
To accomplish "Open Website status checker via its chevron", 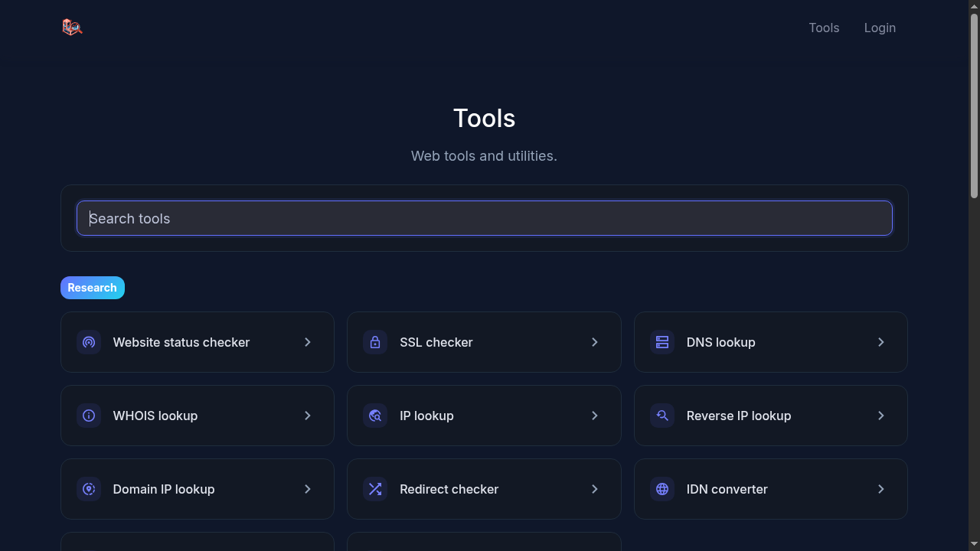I will point(308,342).
